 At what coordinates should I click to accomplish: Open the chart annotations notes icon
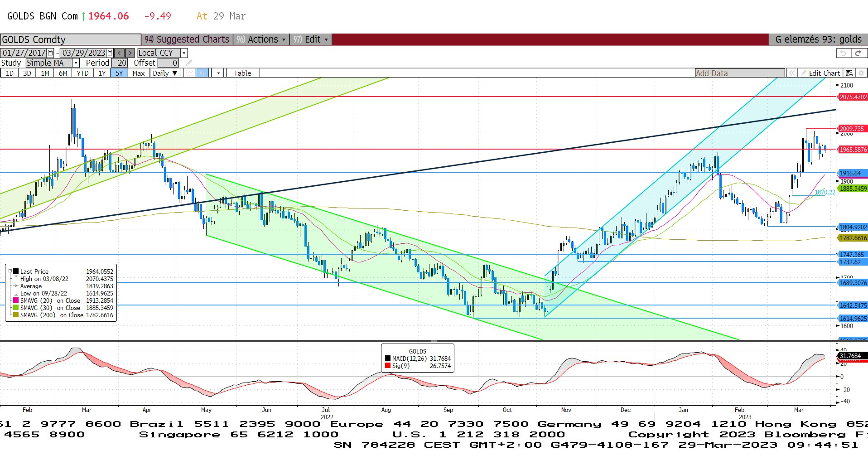coord(849,73)
